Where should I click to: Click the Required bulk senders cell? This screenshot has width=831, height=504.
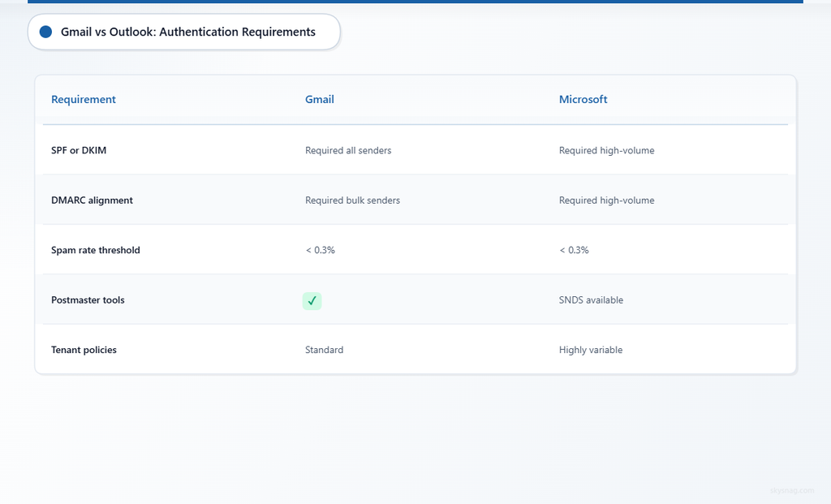(x=352, y=200)
